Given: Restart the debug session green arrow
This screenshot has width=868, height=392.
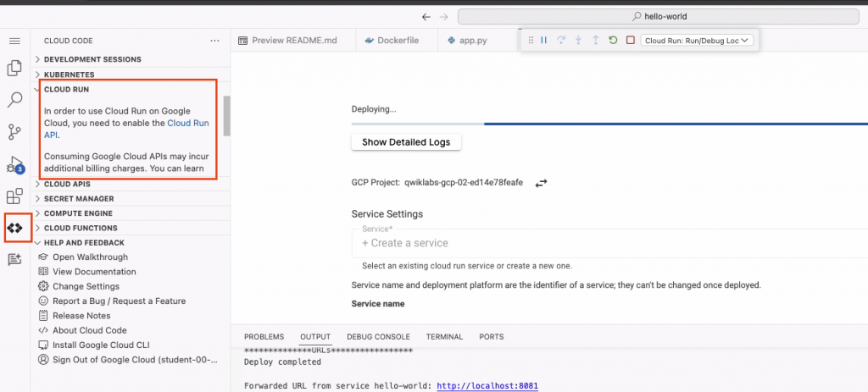Looking at the screenshot, I should [x=613, y=40].
